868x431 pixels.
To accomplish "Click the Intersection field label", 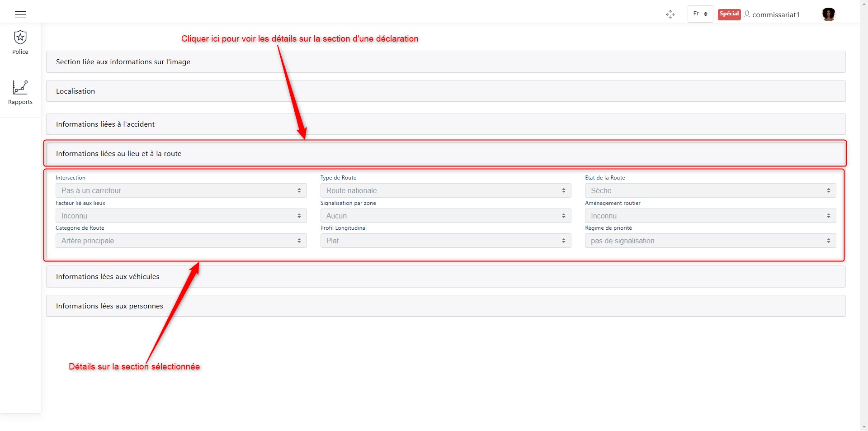I will click(71, 178).
